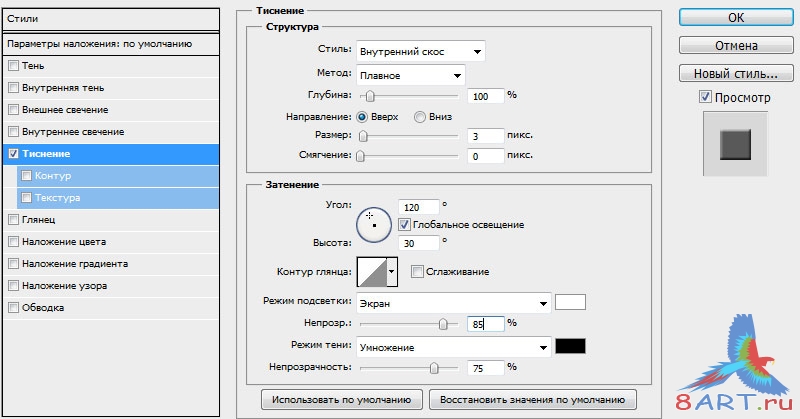Click the shadow opacity field showing 75
Viewport: 800px width, 419px height.
pos(486,367)
